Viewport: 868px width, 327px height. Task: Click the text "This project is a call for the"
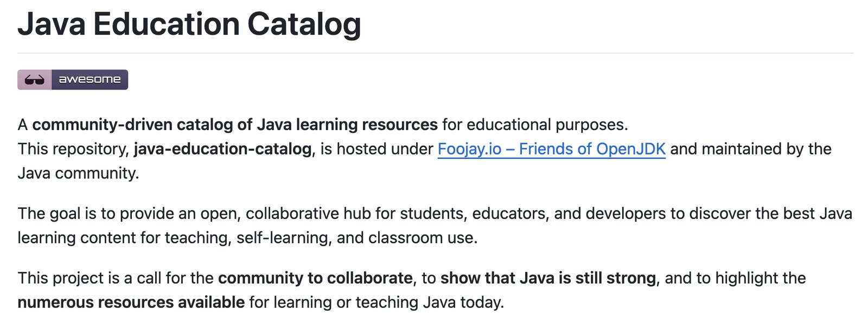pos(116,278)
